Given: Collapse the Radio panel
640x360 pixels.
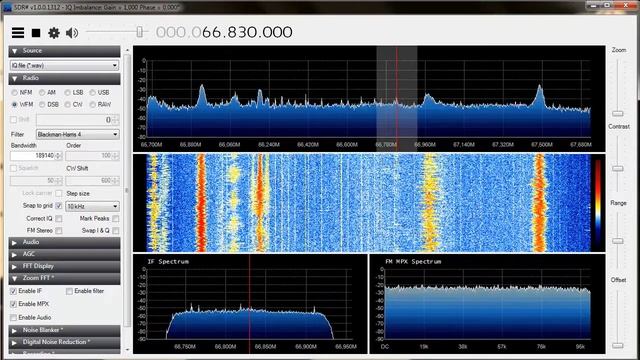Looking at the screenshot, I should 64,78.
